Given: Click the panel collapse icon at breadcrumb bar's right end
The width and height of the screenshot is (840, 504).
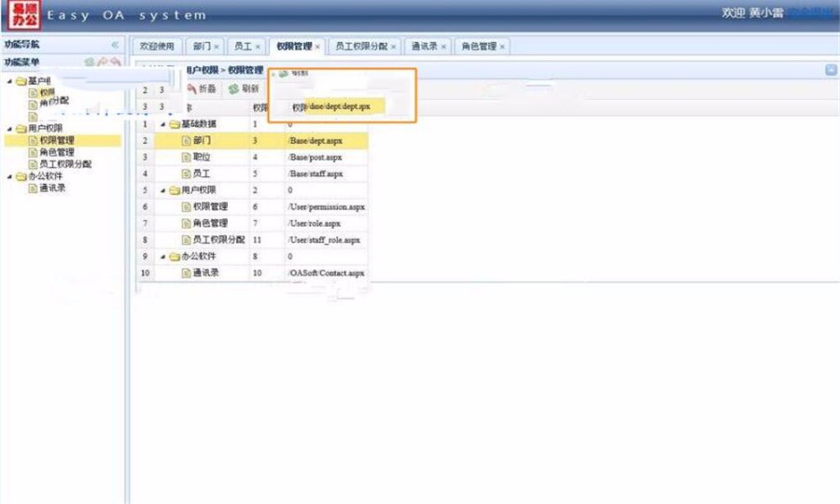Looking at the screenshot, I should click(831, 70).
